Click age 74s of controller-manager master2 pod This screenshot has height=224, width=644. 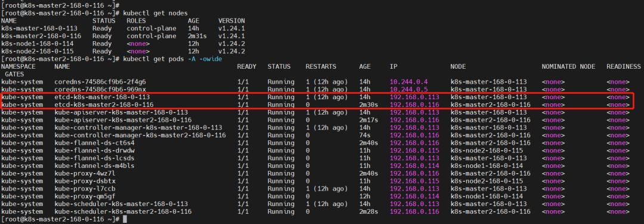point(364,136)
